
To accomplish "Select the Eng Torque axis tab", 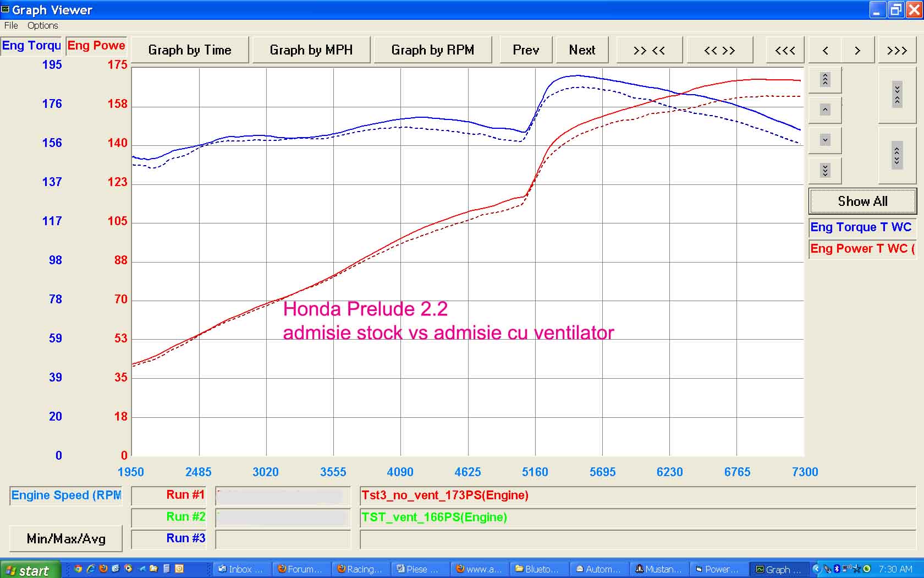I will coord(31,46).
